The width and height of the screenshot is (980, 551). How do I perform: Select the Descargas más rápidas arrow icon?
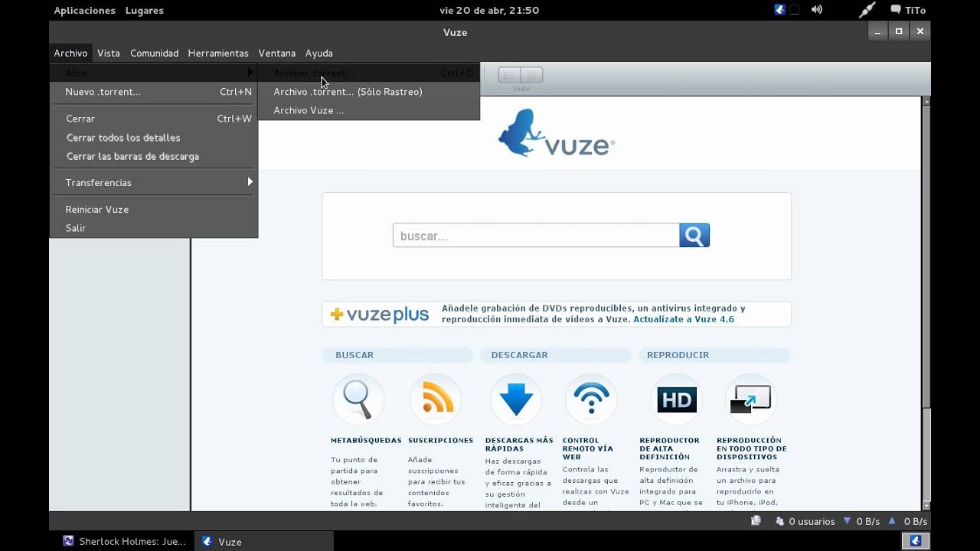(515, 399)
